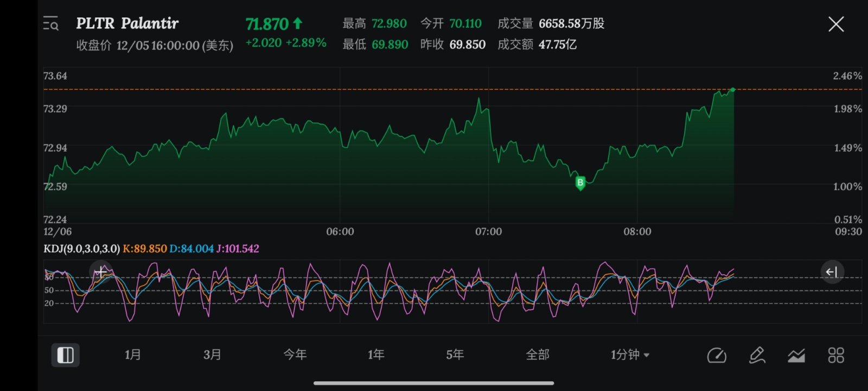Click the KDJ(9.0,3.0,3.0) indicator label
The width and height of the screenshot is (868, 391).
pos(81,249)
